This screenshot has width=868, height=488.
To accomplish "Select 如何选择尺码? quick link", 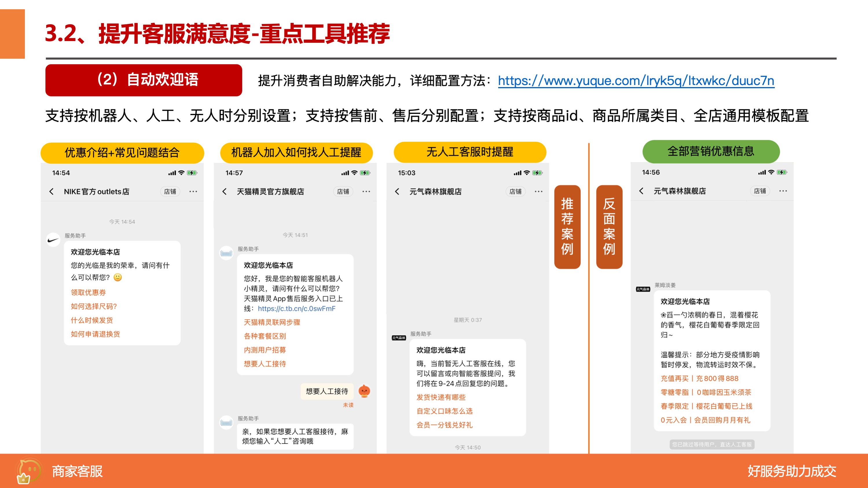I will [94, 306].
